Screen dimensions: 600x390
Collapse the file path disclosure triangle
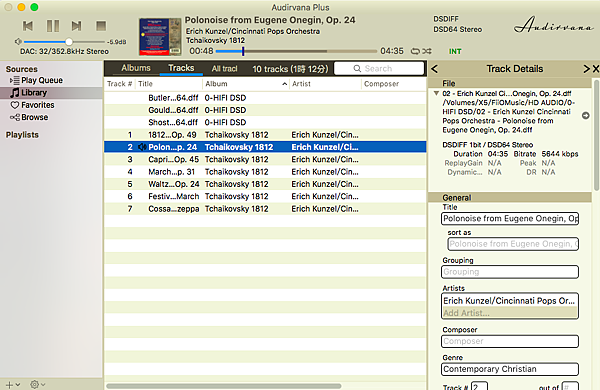click(x=436, y=93)
